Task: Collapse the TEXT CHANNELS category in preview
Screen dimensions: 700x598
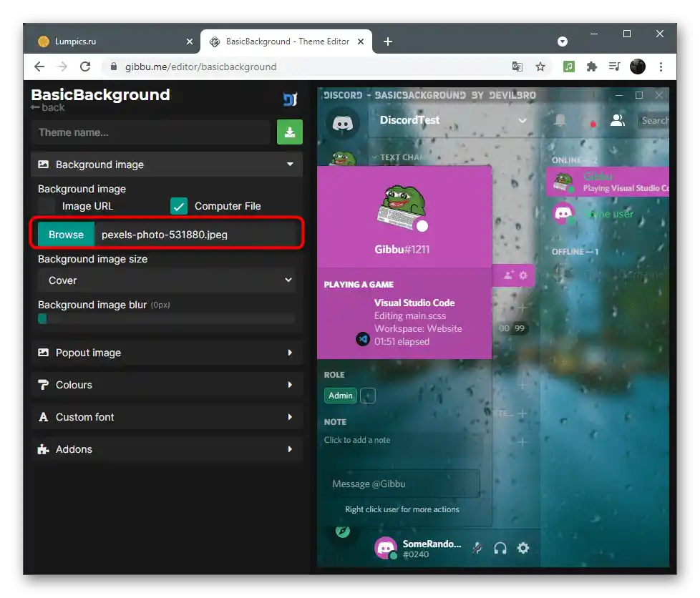Action: pos(399,157)
